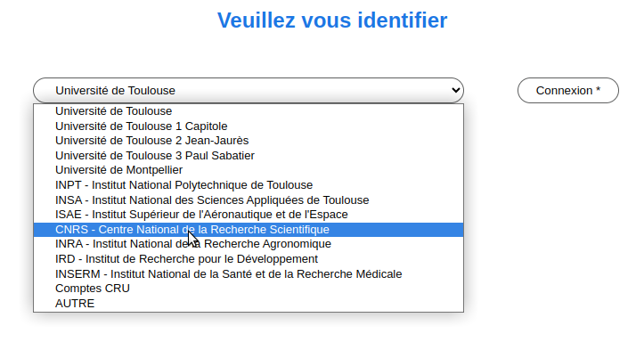
Task: Select Université de Montpellier option
Action: (249, 170)
